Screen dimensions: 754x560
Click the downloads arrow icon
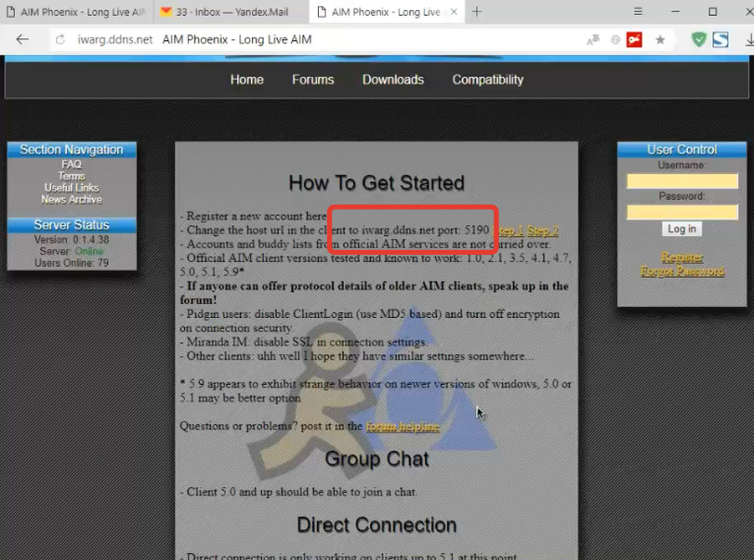(x=749, y=40)
